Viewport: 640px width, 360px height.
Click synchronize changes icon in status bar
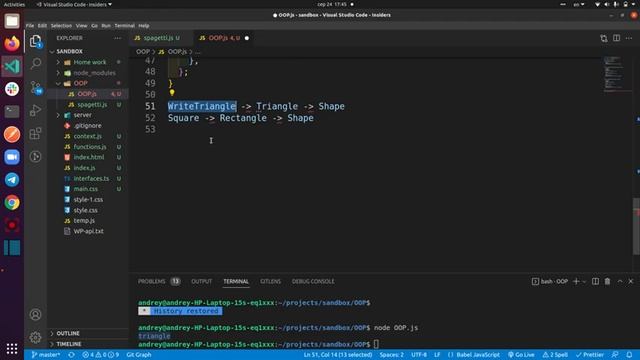coord(71,355)
